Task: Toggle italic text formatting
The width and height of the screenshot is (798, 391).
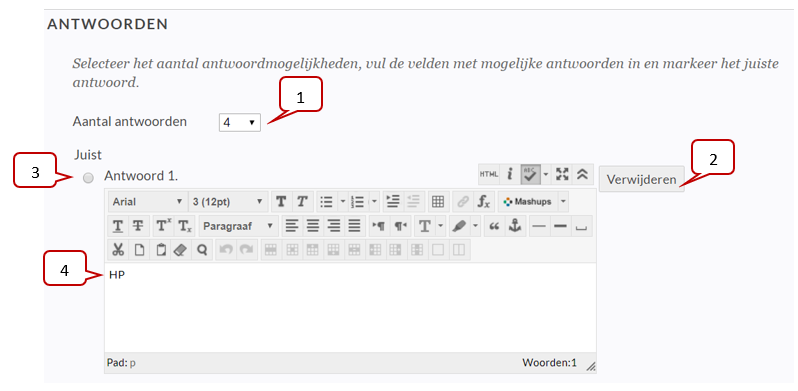Action: (302, 202)
